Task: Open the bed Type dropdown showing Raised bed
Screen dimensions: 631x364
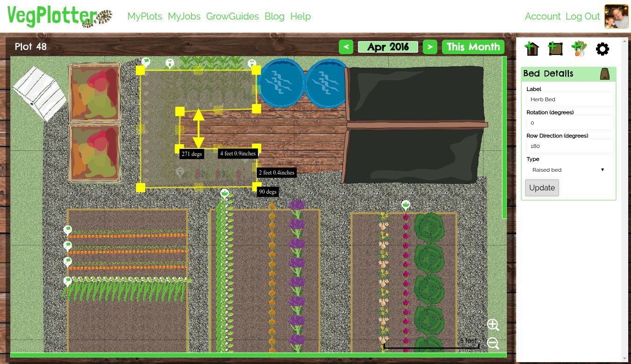Action: (x=568, y=169)
